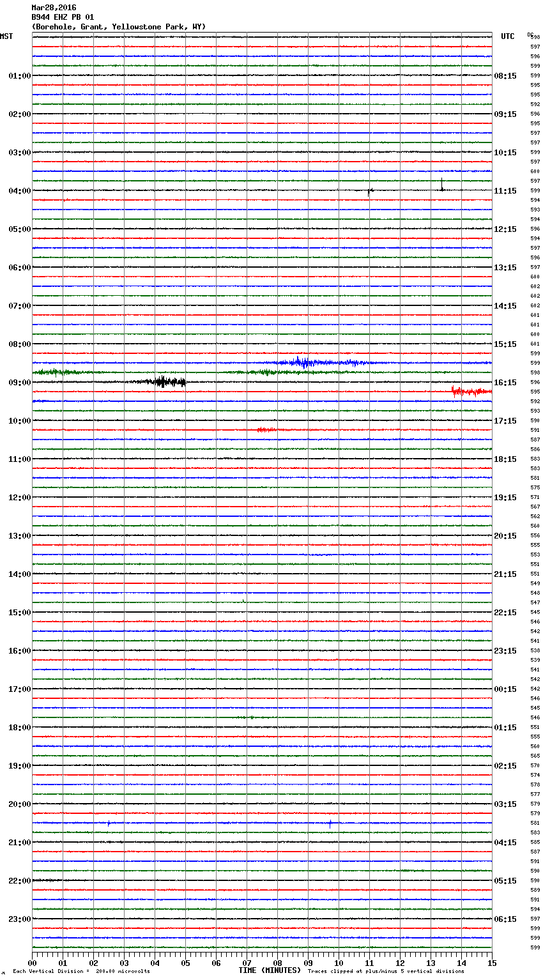The width and height of the screenshot is (543, 980).
Task: Click the "03:15" UTC time label
Action: click(x=505, y=804)
